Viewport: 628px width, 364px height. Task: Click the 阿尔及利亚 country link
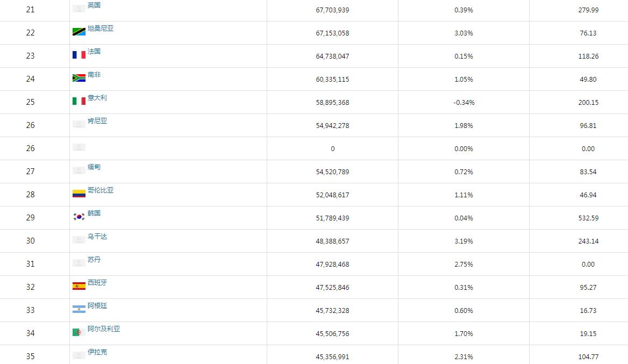(104, 329)
